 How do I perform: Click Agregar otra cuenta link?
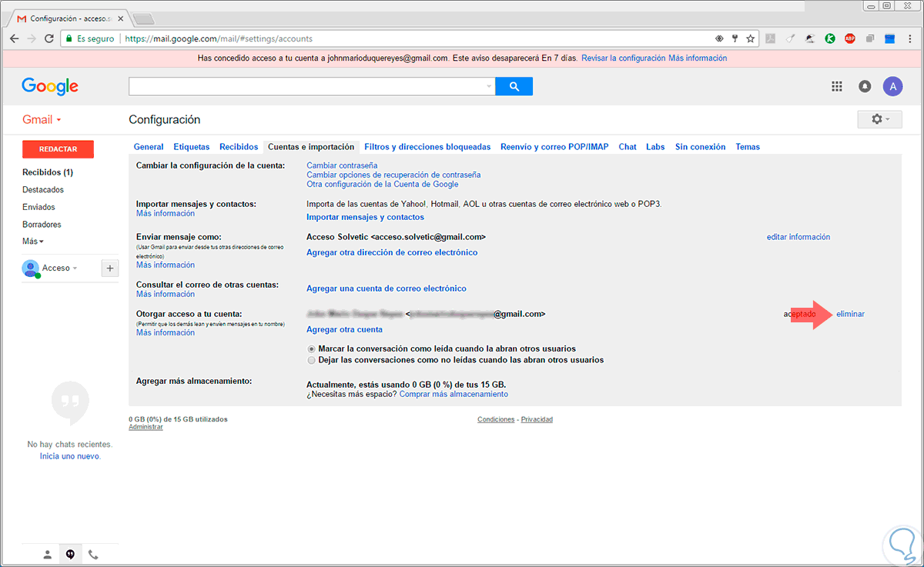coord(344,329)
